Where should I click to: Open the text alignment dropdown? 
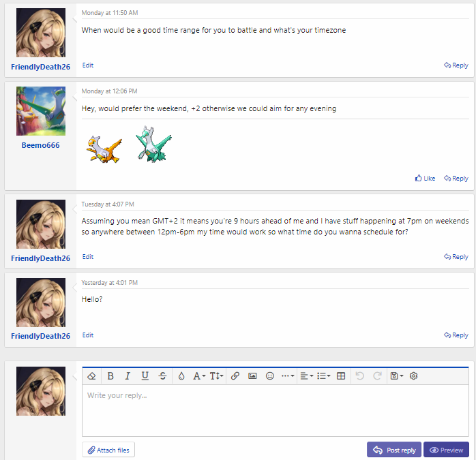[306, 375]
